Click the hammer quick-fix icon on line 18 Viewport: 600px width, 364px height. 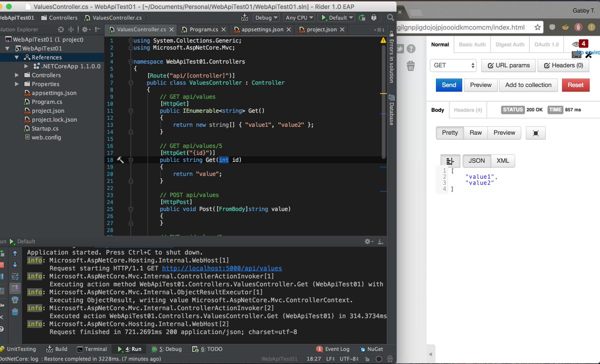120,160
